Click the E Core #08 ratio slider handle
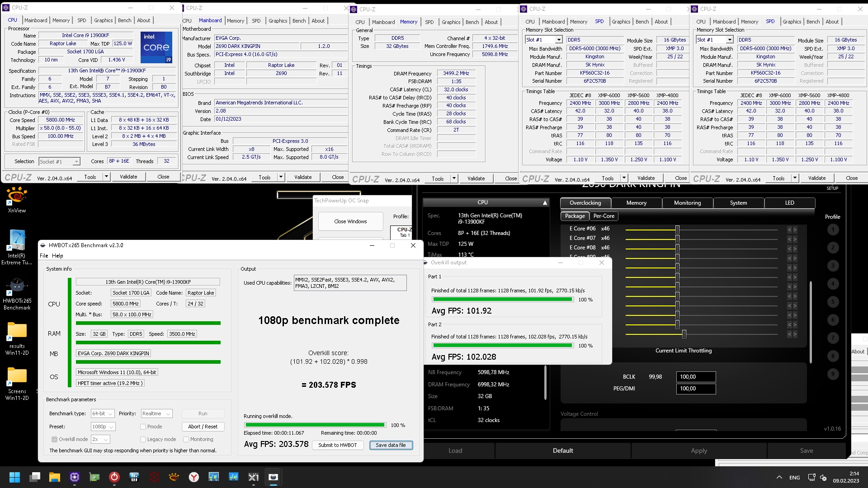The image size is (868, 488). point(677,249)
